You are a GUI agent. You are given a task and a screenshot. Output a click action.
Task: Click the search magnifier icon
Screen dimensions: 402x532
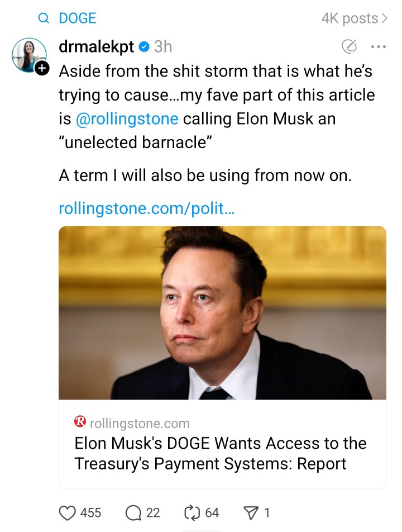point(44,18)
